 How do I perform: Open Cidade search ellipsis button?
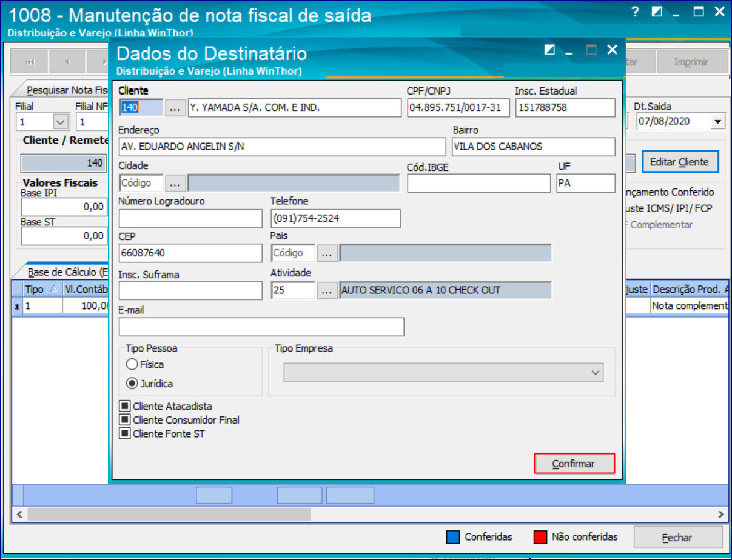175,183
